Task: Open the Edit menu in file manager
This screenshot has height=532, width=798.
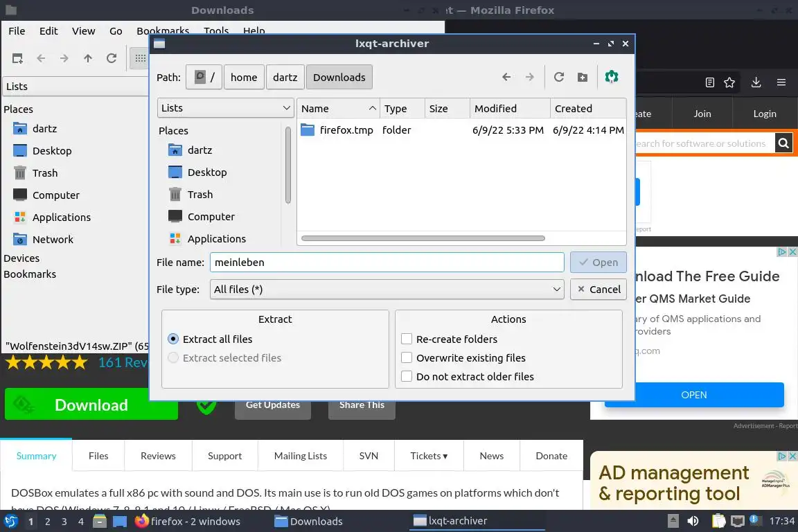Action: coord(48,31)
